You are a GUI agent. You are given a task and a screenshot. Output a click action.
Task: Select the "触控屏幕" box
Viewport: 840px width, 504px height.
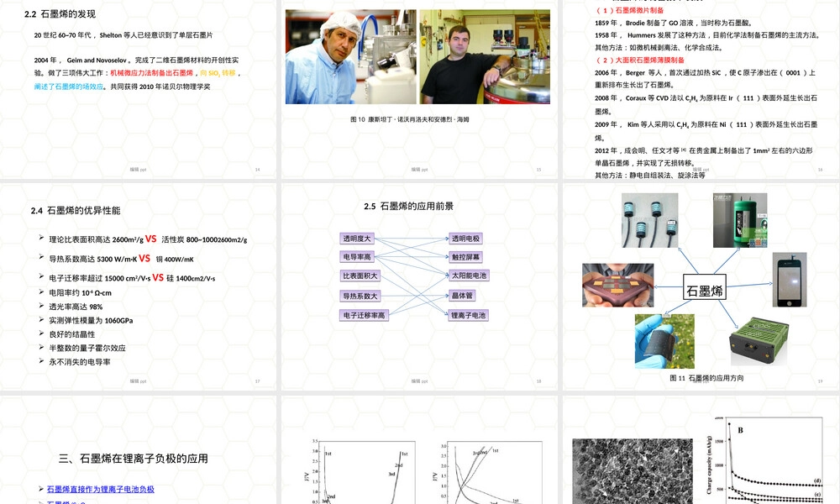tap(465, 257)
